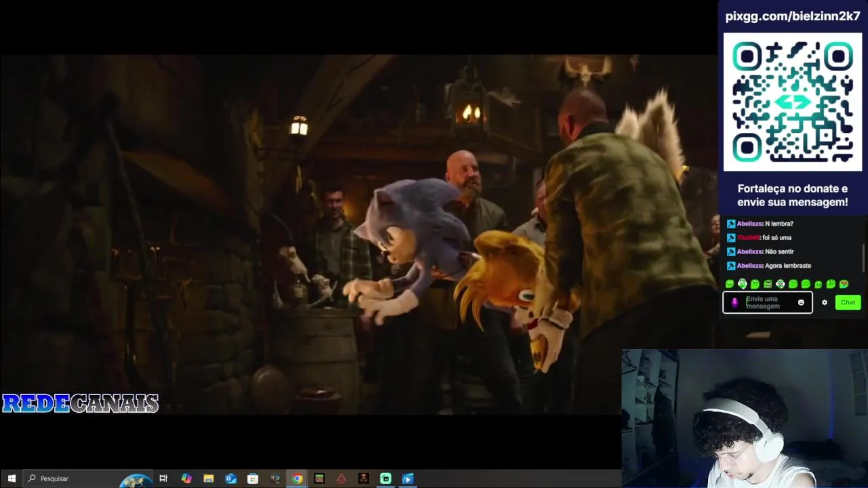Click the Sonic movie video frame
This screenshot has height=488, width=868.
pos(358,234)
